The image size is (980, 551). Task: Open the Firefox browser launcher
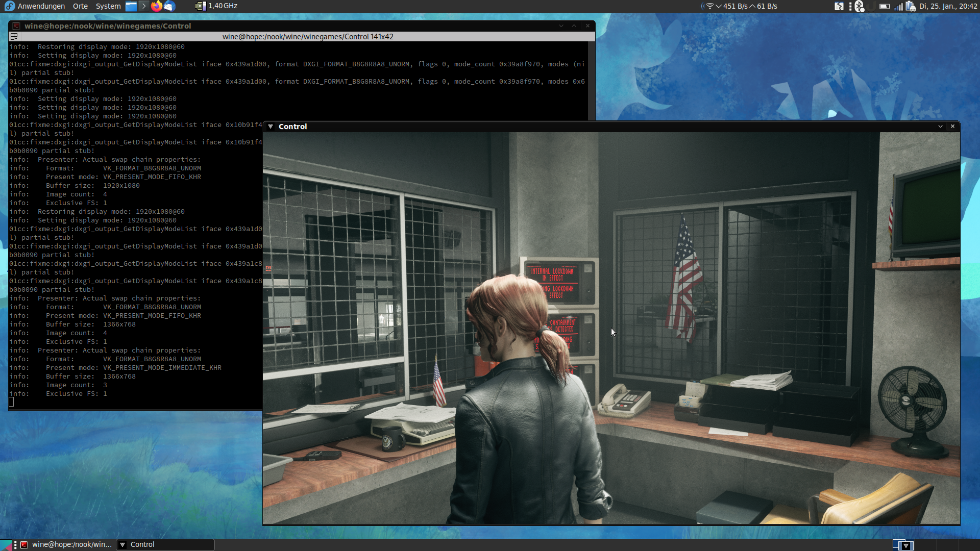pyautogui.click(x=157, y=6)
